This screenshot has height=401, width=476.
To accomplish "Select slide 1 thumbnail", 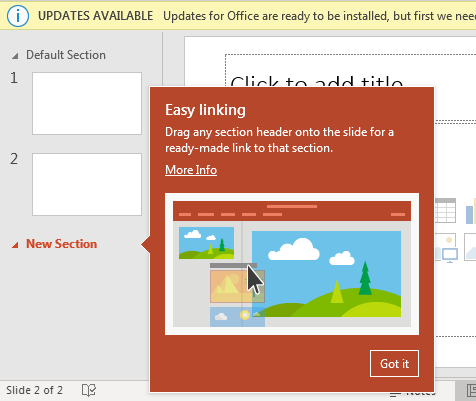I will (87, 104).
